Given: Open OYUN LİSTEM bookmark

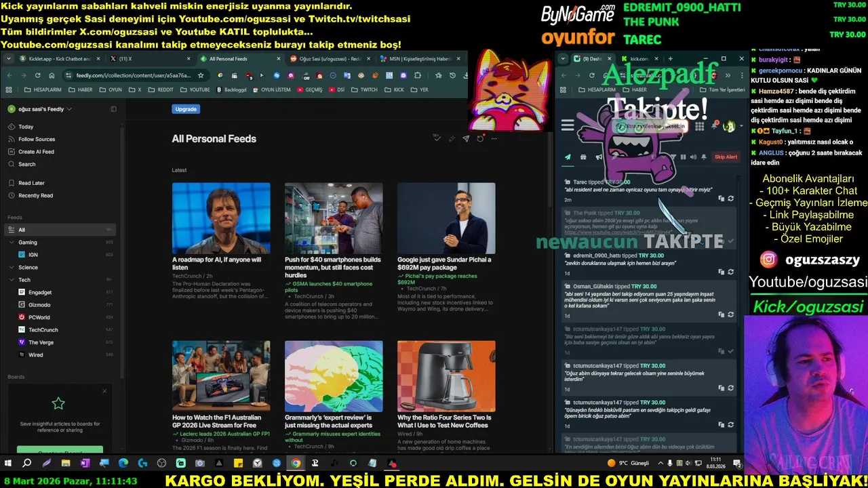Looking at the screenshot, I should (271, 89).
